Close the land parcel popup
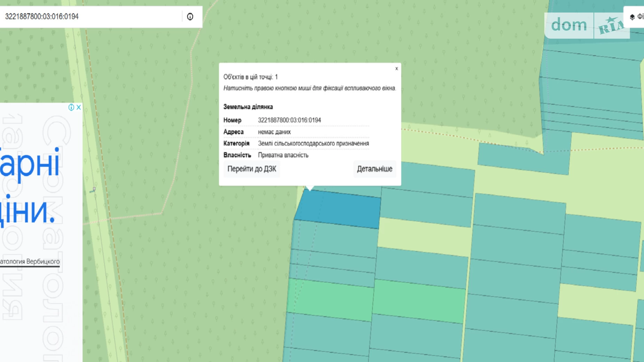644x362 pixels. coord(396,69)
